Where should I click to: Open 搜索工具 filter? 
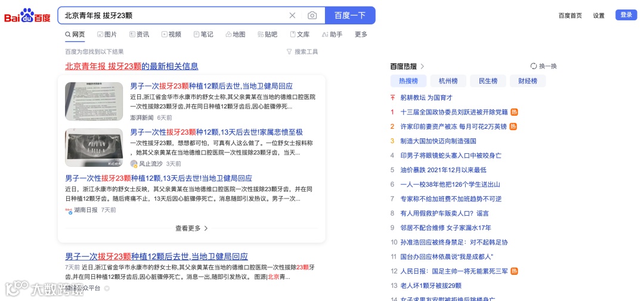302,52
